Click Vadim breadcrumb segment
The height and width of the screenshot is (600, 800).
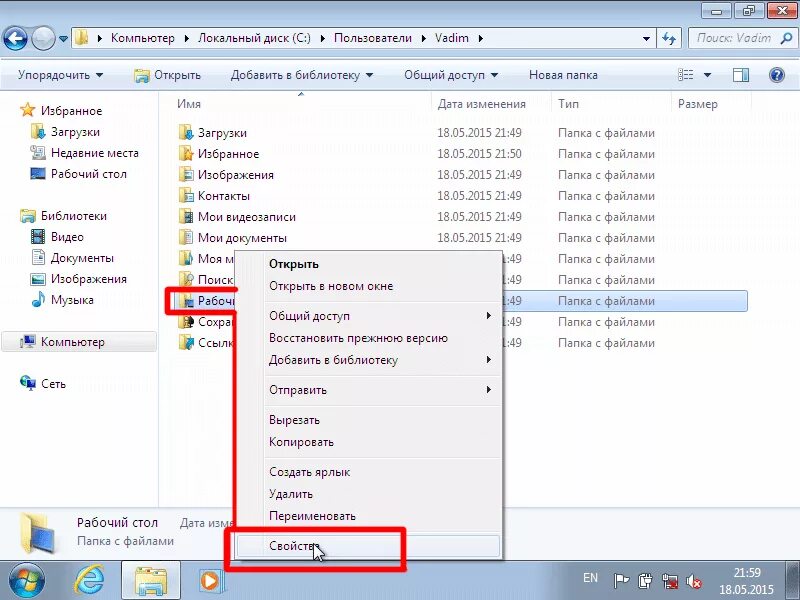[452, 38]
